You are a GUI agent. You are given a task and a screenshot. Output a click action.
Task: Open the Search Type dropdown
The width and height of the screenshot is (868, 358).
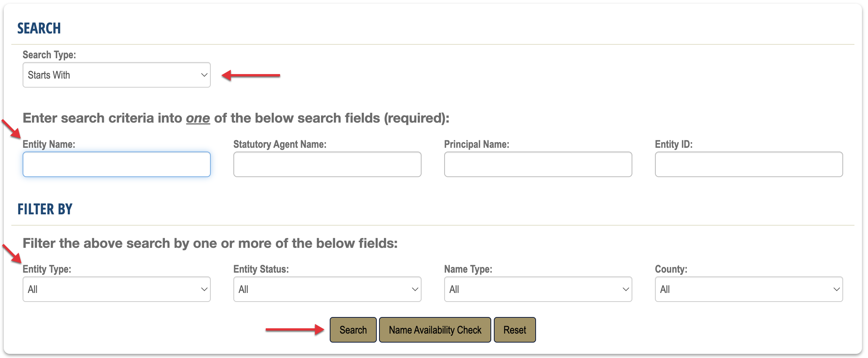tap(116, 75)
